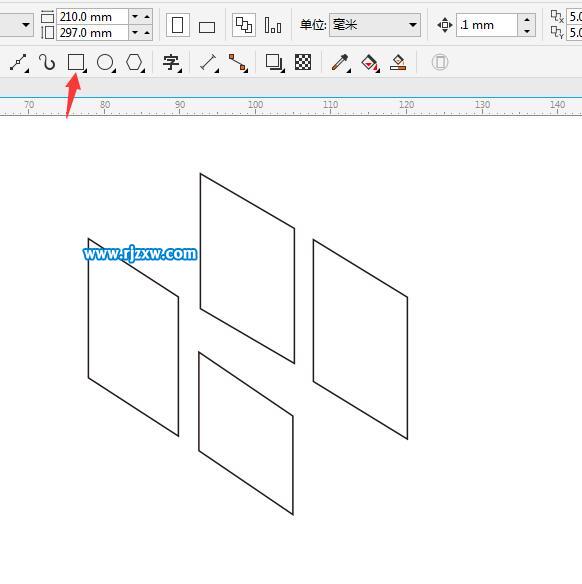Switch page to landscape orientation
Viewport: 582px width, 584px height.
tap(207, 27)
